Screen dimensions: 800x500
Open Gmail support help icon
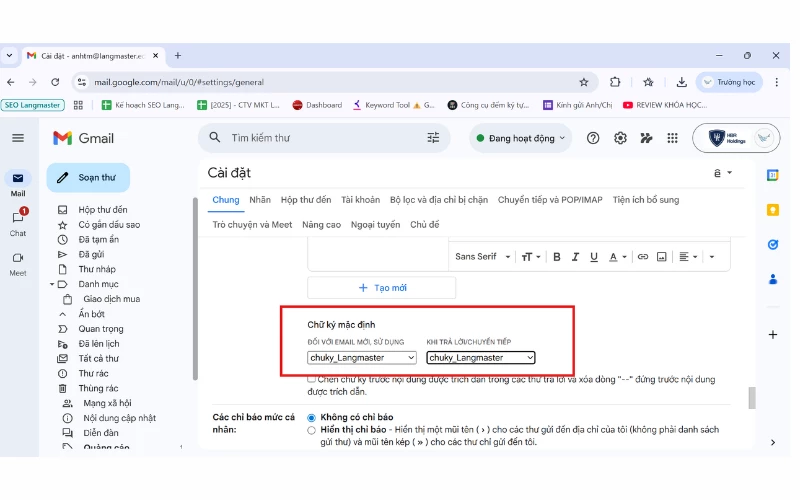pos(594,138)
